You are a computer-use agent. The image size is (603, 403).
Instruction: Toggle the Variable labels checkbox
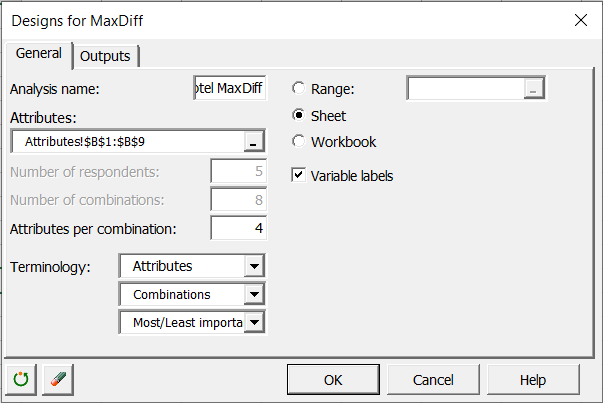298,175
